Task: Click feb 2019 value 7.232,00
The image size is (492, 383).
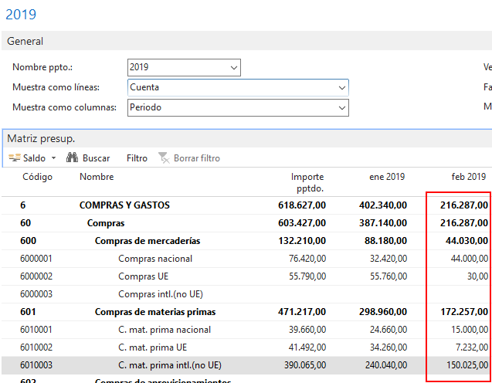Action: pyautogui.click(x=472, y=347)
